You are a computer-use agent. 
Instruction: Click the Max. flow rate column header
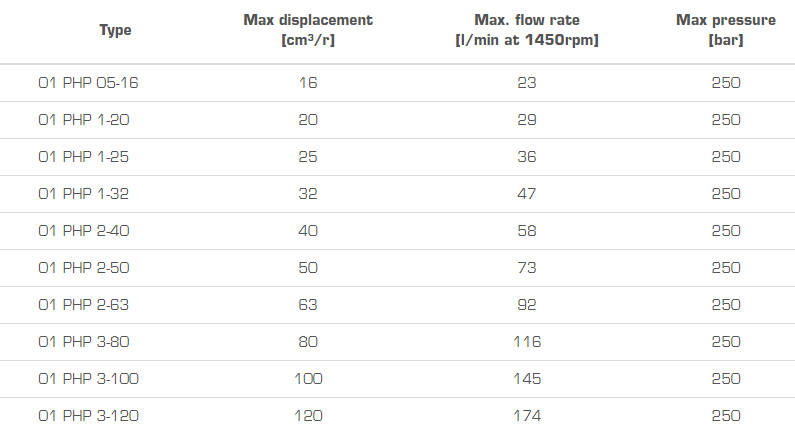tap(527, 30)
